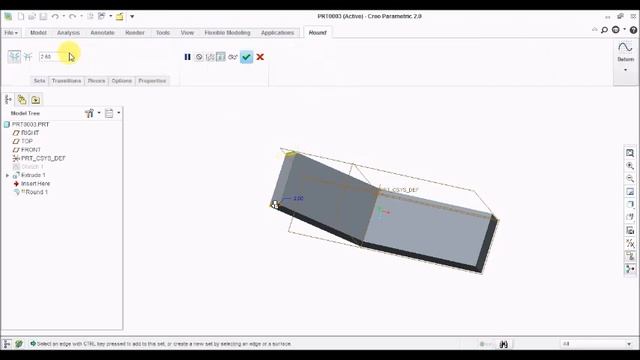Open the Options panel tab

pos(122,81)
